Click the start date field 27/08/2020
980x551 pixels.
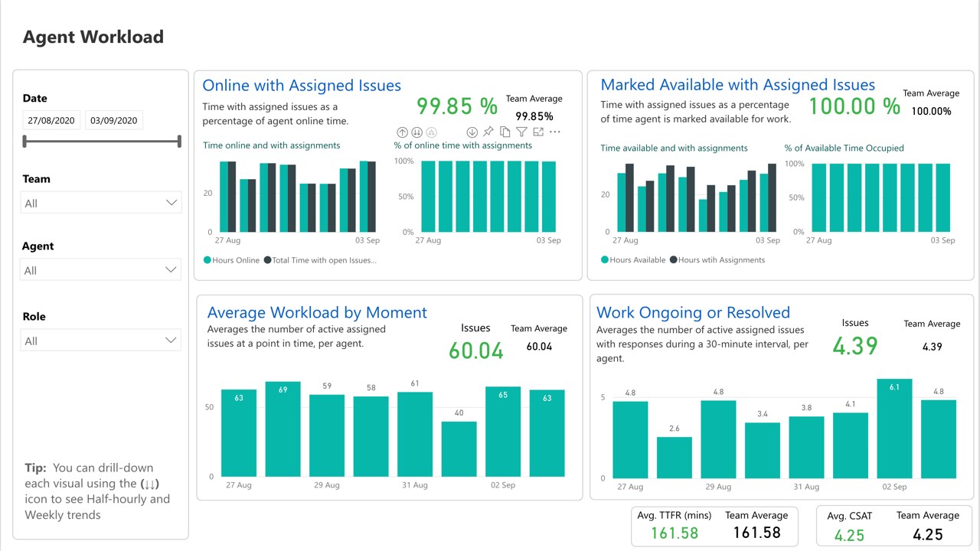(51, 120)
